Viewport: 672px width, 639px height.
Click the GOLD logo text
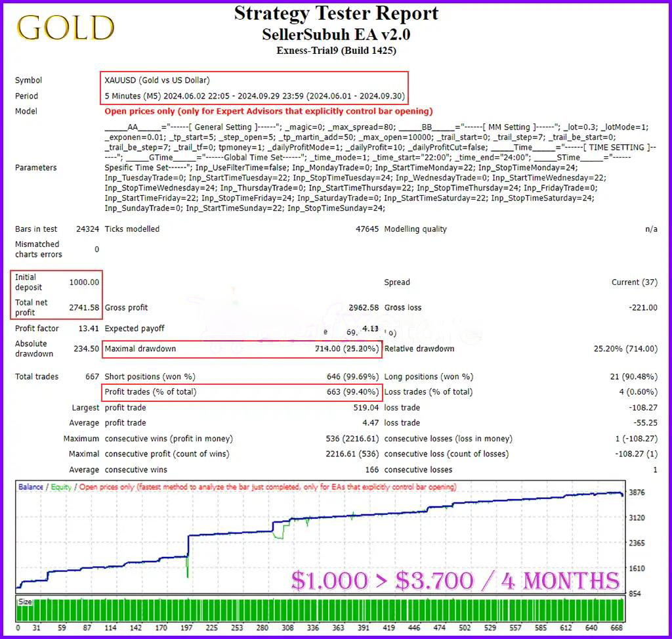pos(66,28)
